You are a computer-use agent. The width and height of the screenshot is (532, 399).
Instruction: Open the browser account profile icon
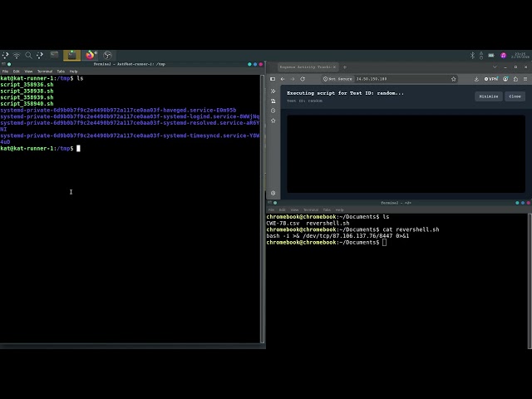505,79
